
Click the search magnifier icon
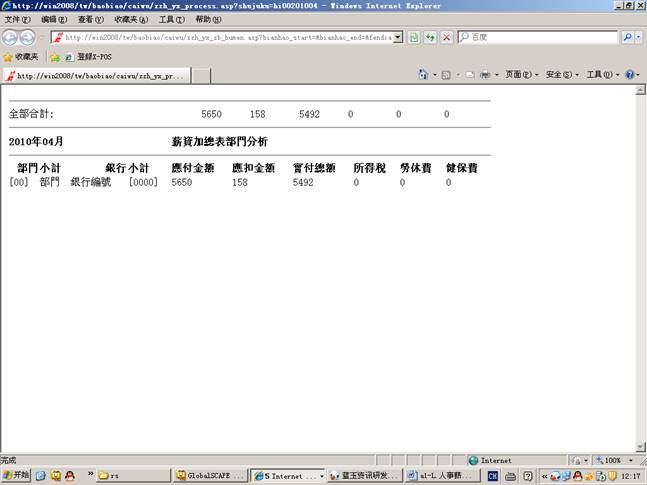(x=628, y=37)
